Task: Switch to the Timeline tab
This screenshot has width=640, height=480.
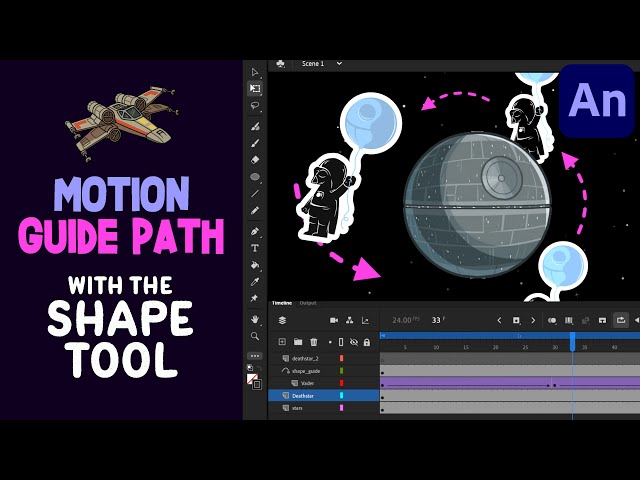Action: pyautogui.click(x=282, y=303)
